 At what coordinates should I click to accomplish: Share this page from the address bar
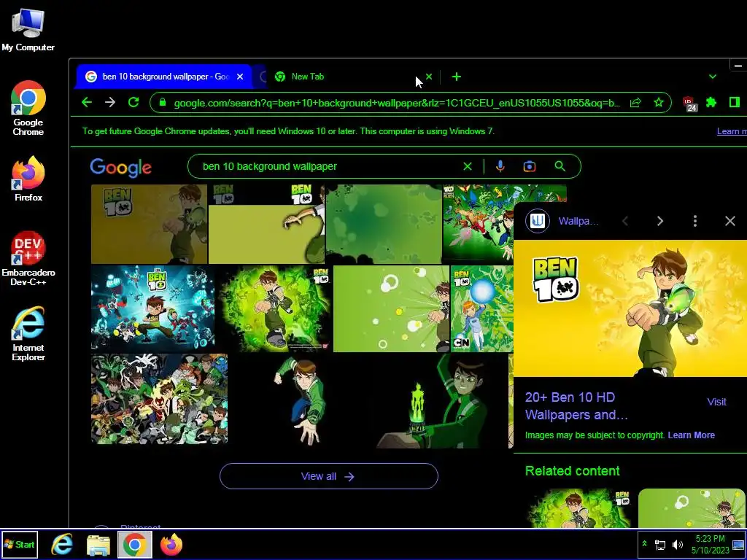coord(635,102)
